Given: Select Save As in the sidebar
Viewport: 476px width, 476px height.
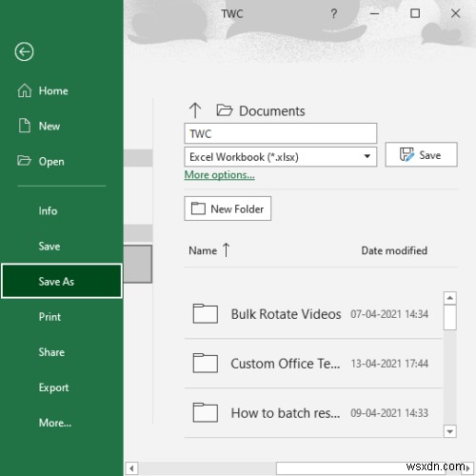Looking at the screenshot, I should tap(62, 281).
